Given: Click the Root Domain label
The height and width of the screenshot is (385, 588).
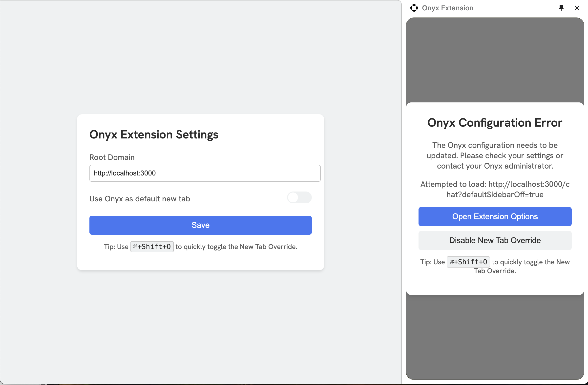Looking at the screenshot, I should tap(112, 157).
